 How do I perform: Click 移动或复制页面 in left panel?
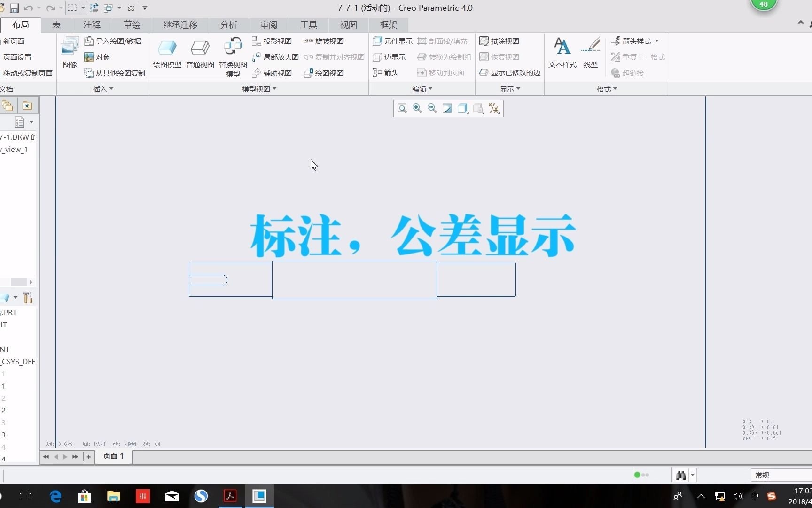pyautogui.click(x=26, y=72)
